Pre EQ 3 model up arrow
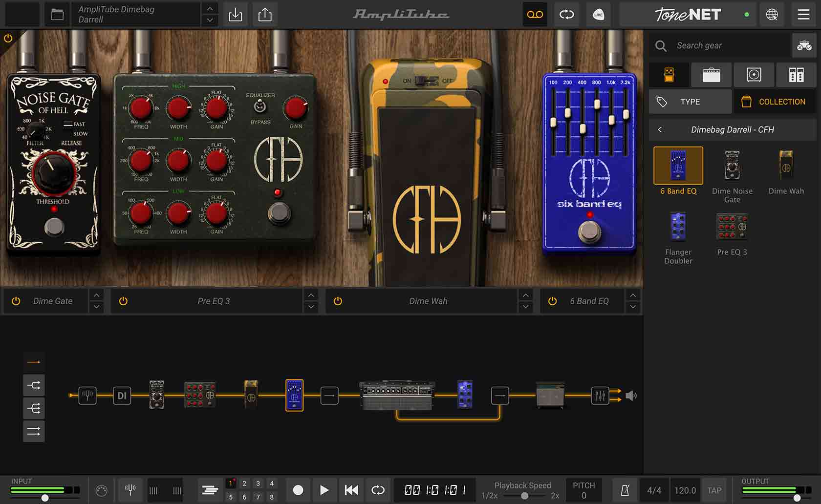 tap(311, 295)
